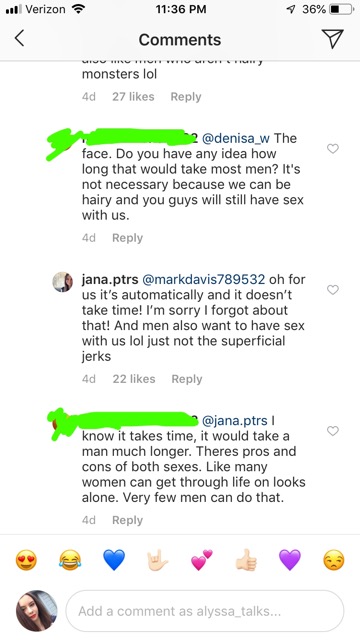The height and width of the screenshot is (640, 360).
Task: Insert two pink hearts emoji
Action: 202,560
